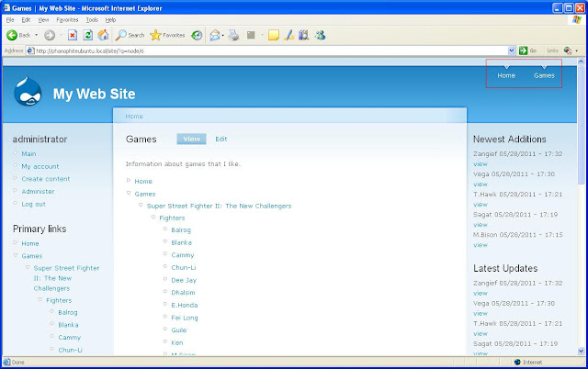Open Ken fighter link
Image resolution: width=588 pixels, height=369 pixels.
pos(177,342)
